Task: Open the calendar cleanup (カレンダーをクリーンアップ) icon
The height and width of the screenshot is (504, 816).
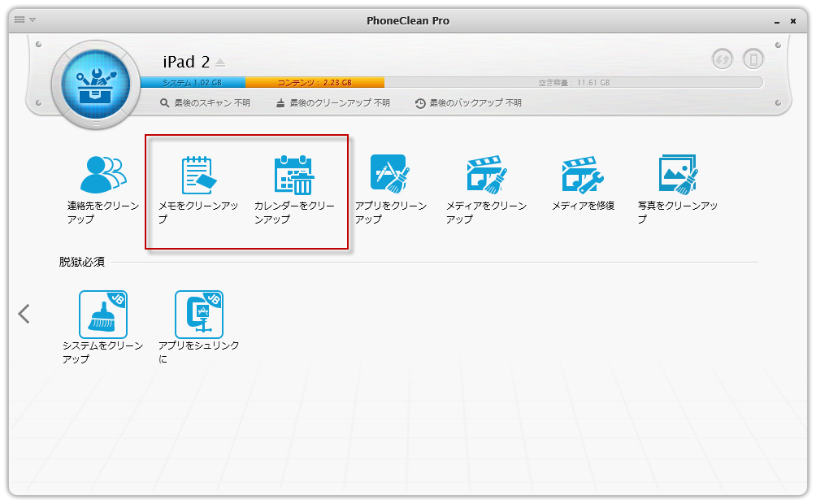Action: pyautogui.click(x=294, y=175)
